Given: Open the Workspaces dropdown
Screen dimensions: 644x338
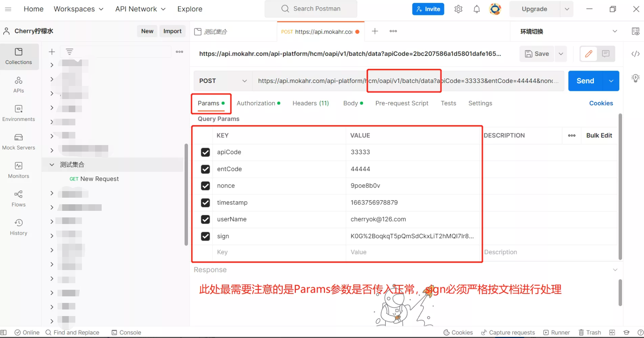Looking at the screenshot, I should coord(78,9).
